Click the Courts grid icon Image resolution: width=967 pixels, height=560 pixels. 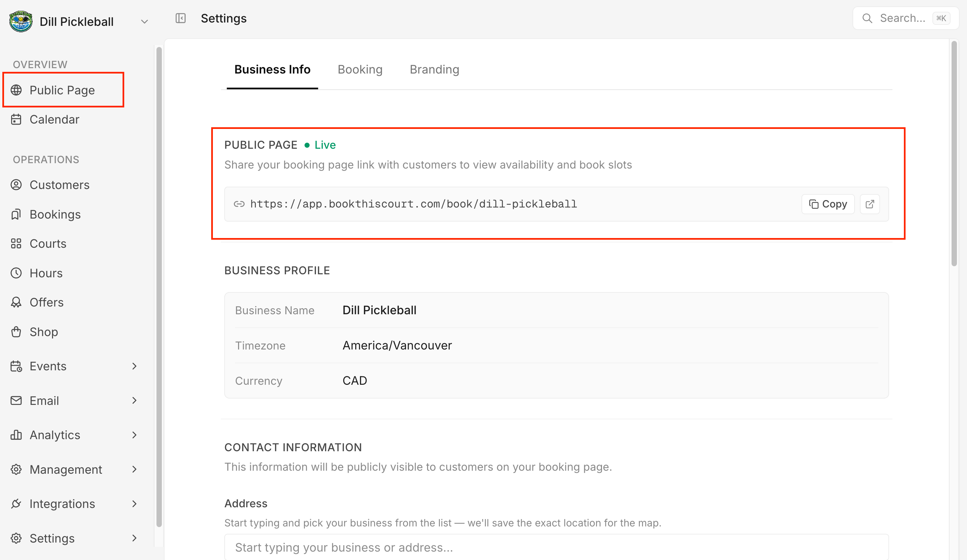coord(16,243)
